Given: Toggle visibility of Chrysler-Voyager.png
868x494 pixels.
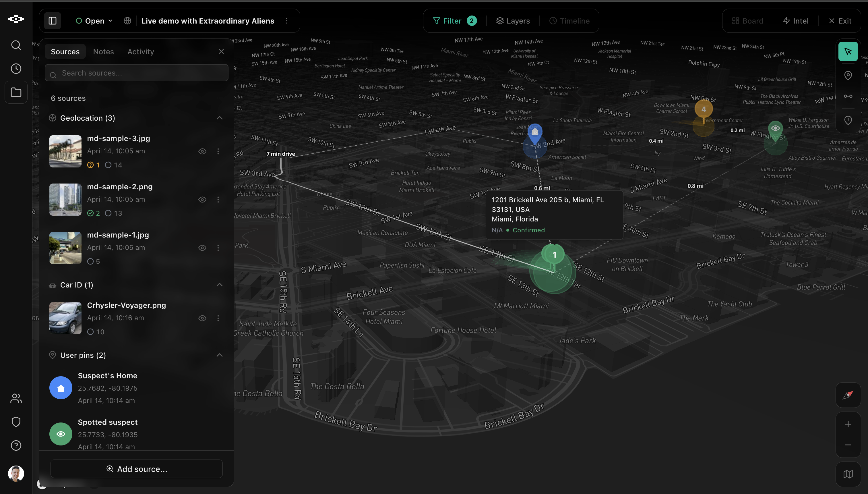Looking at the screenshot, I should tap(202, 318).
